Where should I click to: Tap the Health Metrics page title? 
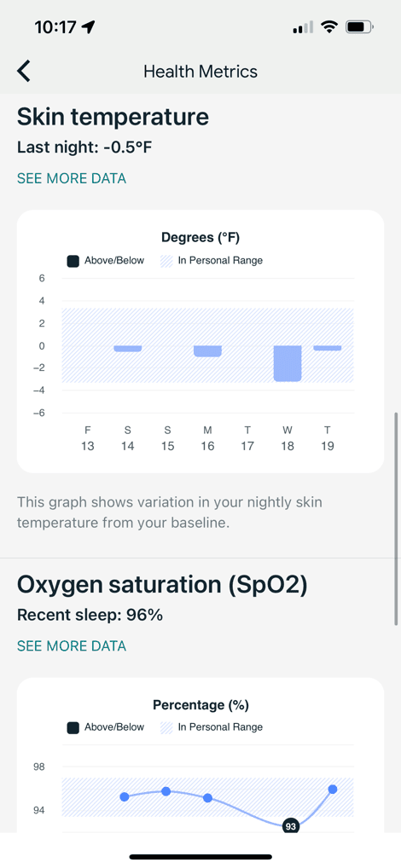point(200,72)
